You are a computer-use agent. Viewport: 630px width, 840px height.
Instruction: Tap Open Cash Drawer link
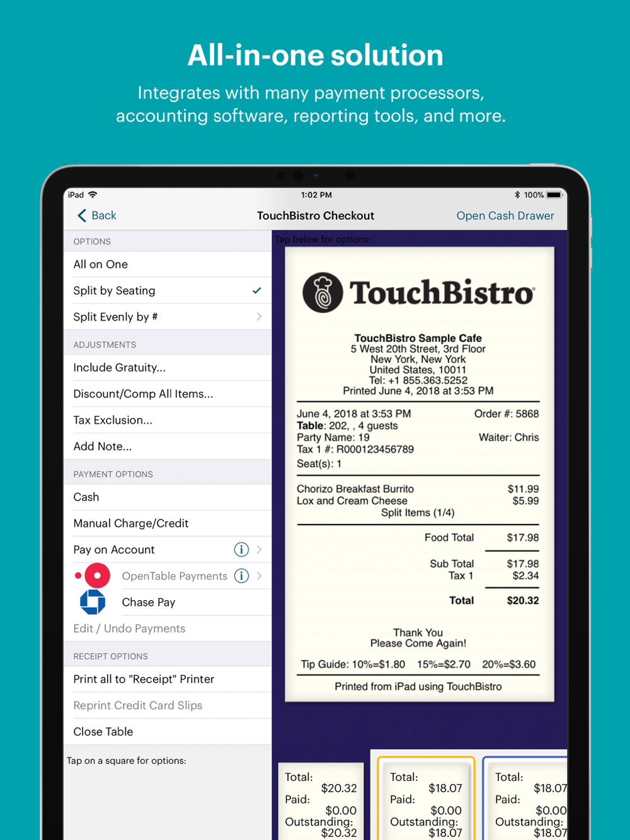pos(505,216)
